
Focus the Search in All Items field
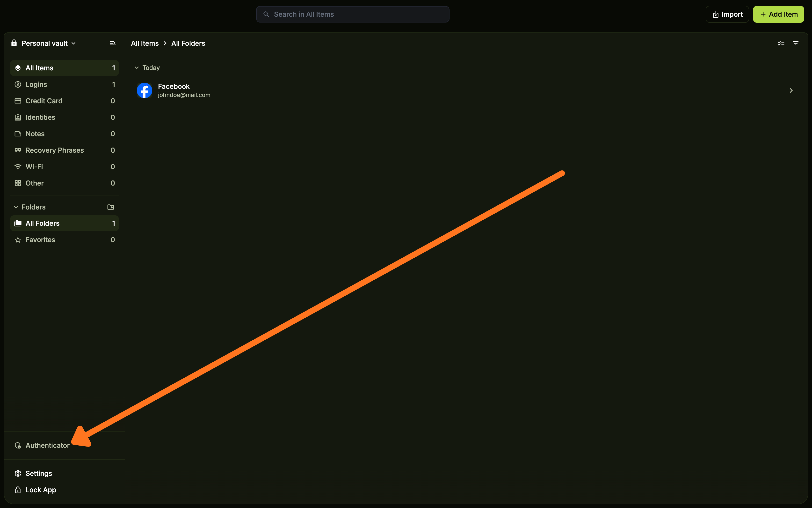[353, 15]
